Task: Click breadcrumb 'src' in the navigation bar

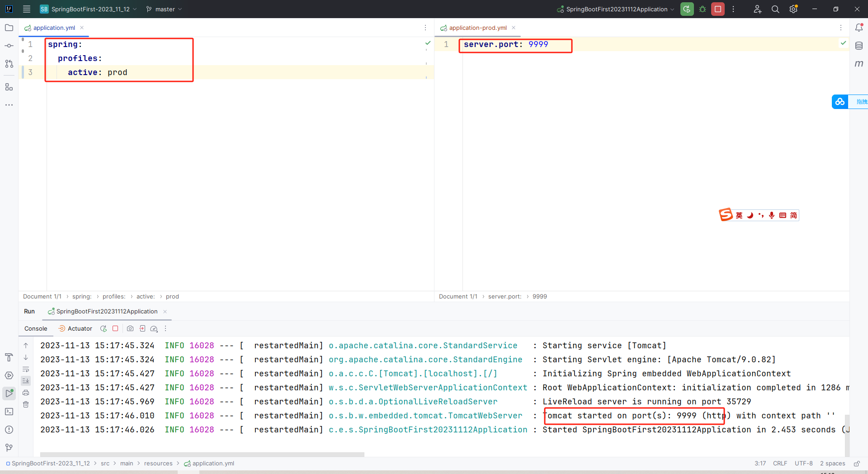Action: coord(105,464)
